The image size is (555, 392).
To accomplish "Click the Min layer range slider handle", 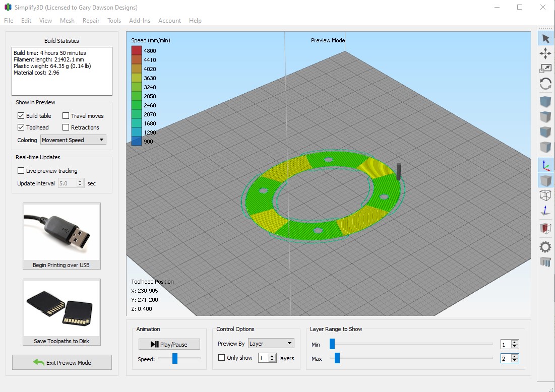I will tap(332, 344).
